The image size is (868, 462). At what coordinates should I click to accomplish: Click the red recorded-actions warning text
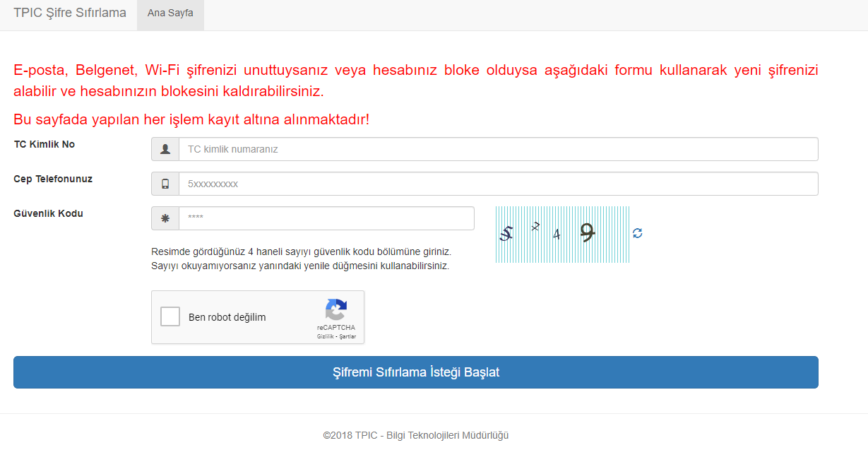pyautogui.click(x=191, y=119)
